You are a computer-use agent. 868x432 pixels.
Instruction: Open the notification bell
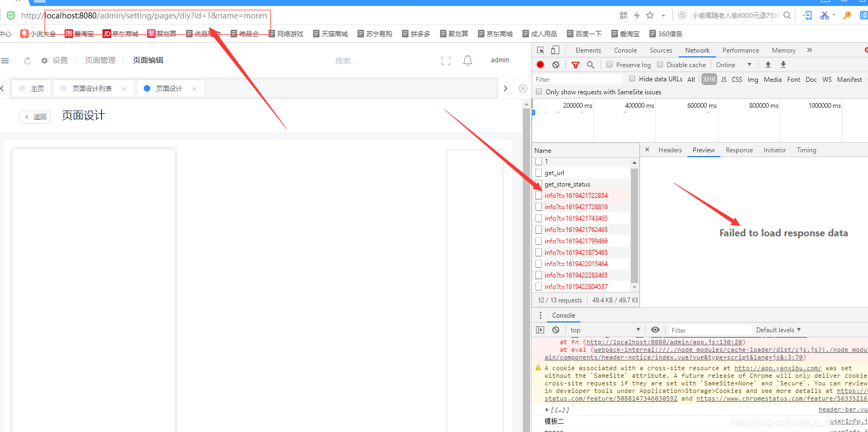[x=468, y=60]
